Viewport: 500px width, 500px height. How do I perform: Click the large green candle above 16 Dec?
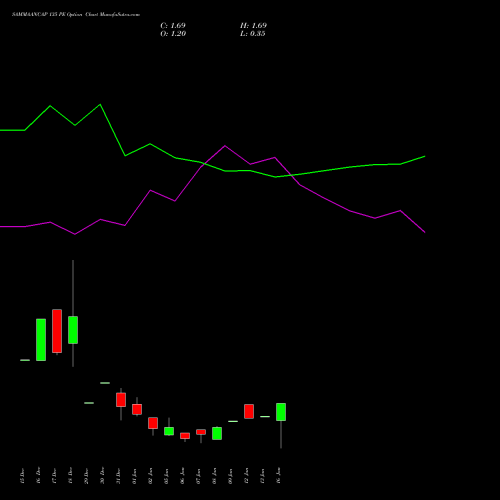tap(41, 340)
